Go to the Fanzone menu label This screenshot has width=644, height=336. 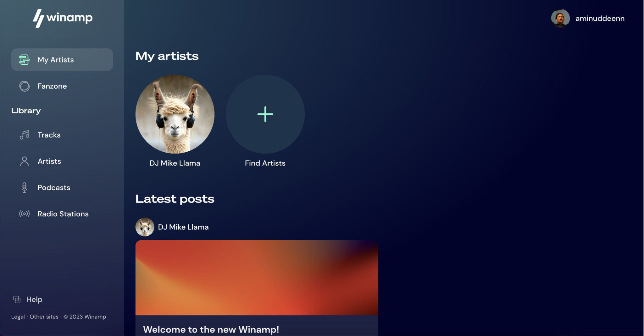(x=52, y=86)
